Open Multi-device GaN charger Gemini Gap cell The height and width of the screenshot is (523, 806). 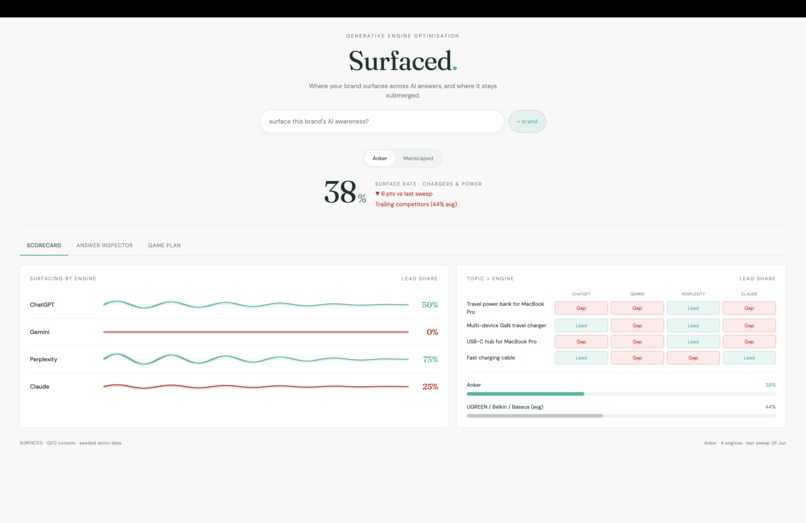pyautogui.click(x=637, y=326)
